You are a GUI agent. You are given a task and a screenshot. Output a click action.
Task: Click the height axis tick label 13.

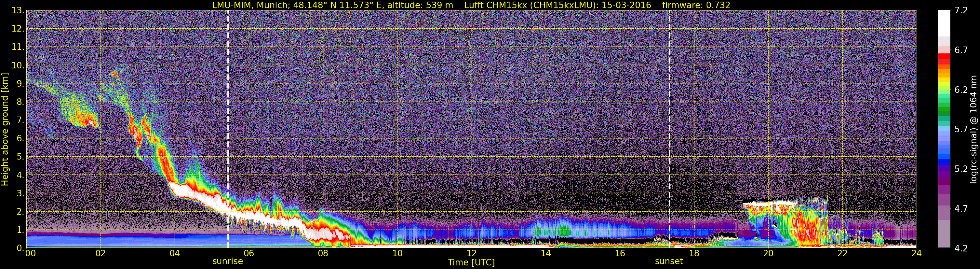click(18, 10)
